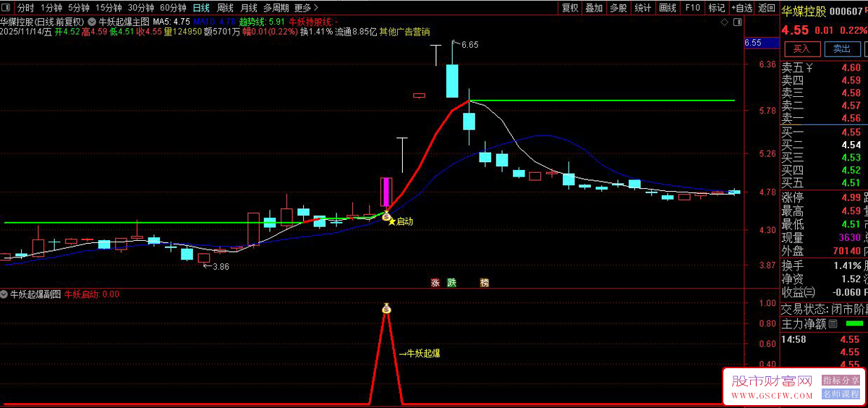868x408 pixels.
Task: Click money bag marker on sub-chart peak
Action: click(x=386, y=309)
